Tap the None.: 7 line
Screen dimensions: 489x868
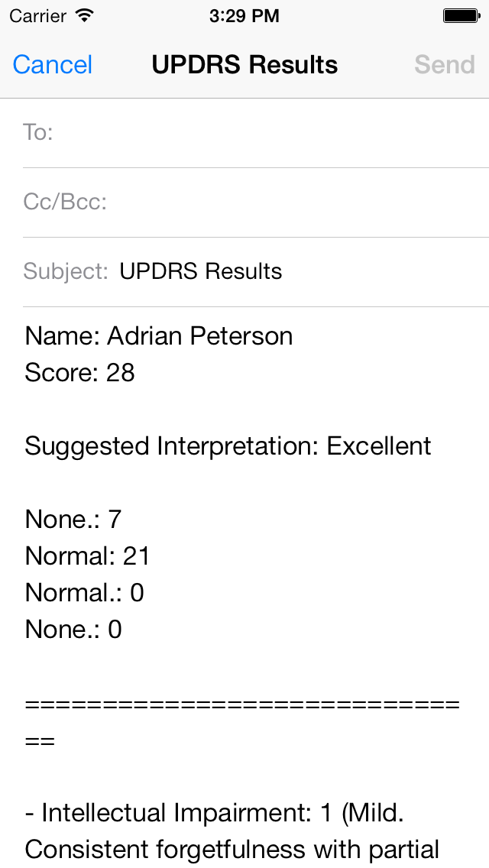click(73, 520)
